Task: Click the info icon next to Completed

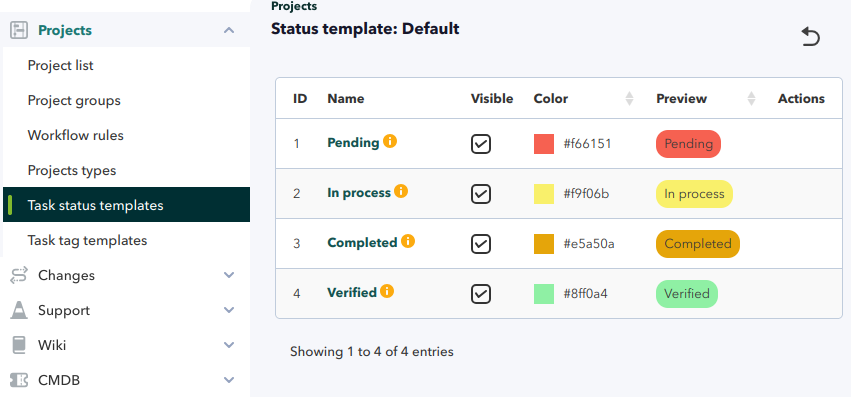Action: point(408,241)
